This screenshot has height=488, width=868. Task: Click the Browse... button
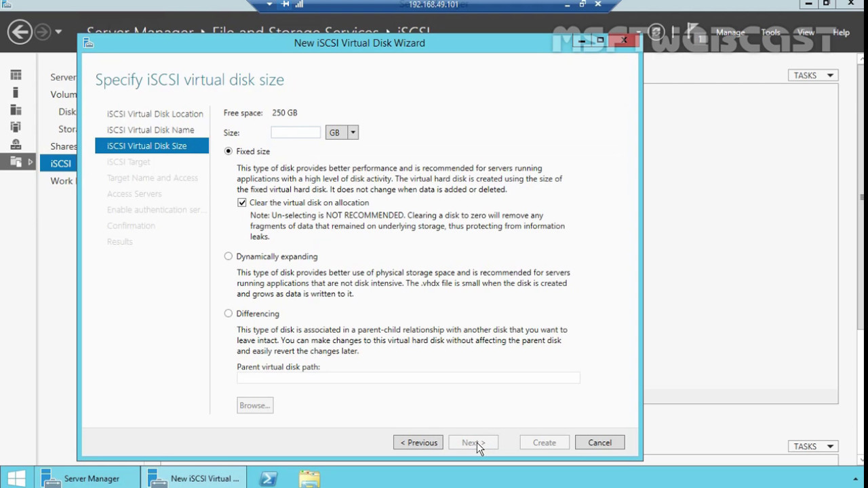pyautogui.click(x=255, y=405)
